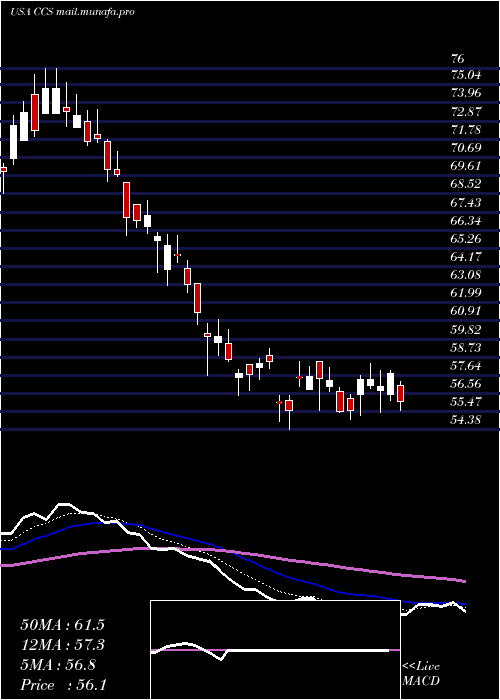Screen dimensions: 500x700
Task: Click the 63.08 price axis label
Action: click(466, 275)
